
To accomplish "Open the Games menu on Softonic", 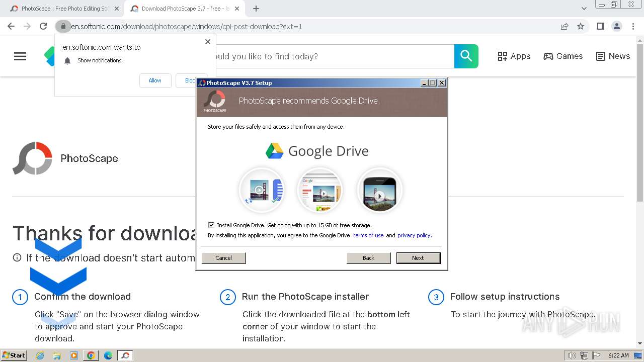I will [x=563, y=56].
